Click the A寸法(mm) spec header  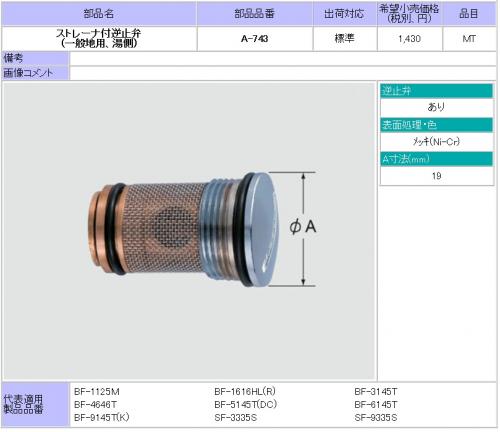pyautogui.click(x=436, y=159)
